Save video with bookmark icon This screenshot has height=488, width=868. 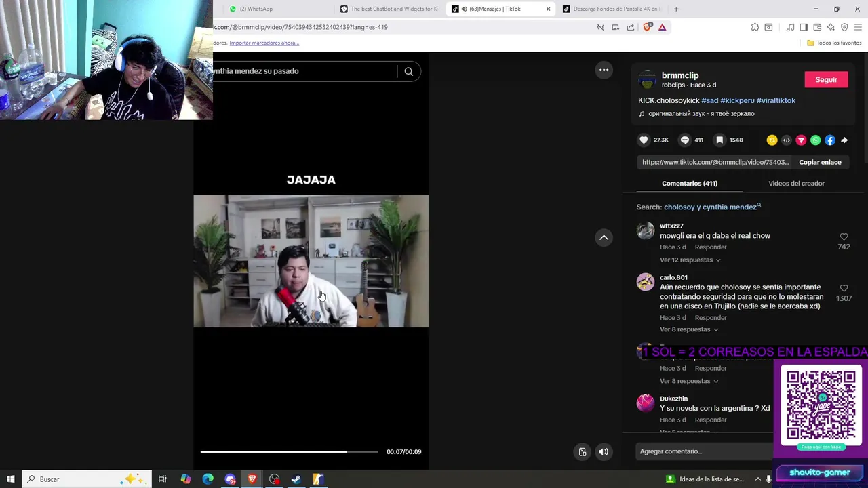[719, 140]
